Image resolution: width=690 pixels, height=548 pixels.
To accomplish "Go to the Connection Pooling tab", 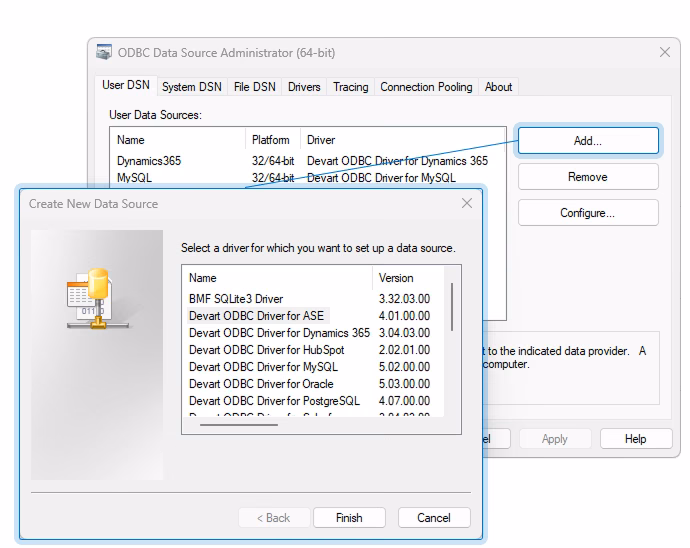I will coord(426,87).
